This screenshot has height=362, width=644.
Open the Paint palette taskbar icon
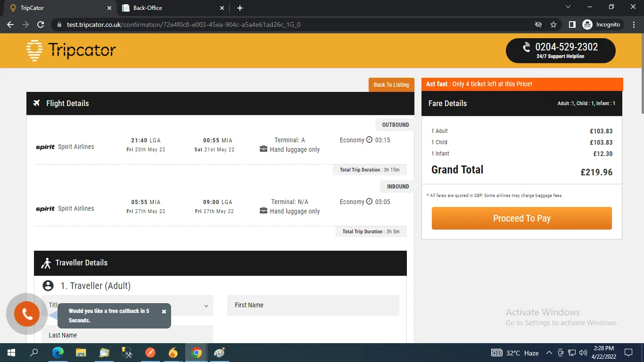tap(220, 353)
